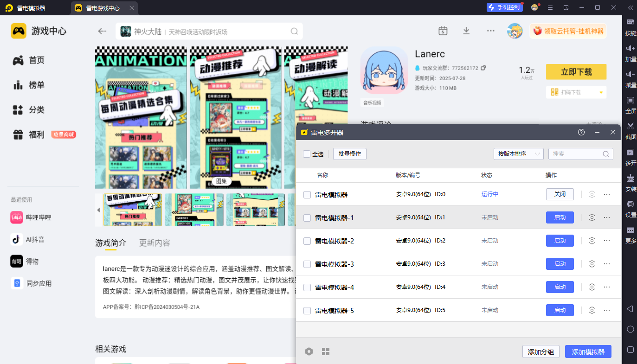Open the keymapping (按键) sidebar tool
The image size is (637, 364).
pyautogui.click(x=631, y=22)
